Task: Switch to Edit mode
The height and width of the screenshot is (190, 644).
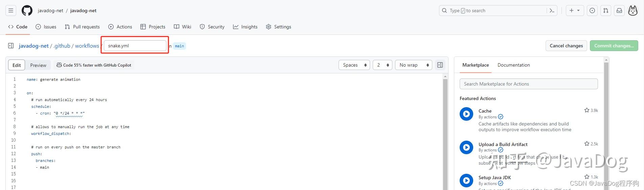Action: point(17,65)
